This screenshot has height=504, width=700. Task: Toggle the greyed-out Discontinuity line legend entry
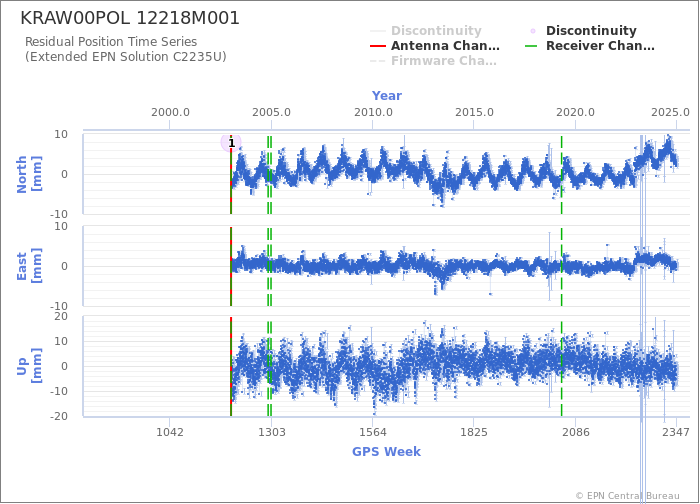coord(426,31)
